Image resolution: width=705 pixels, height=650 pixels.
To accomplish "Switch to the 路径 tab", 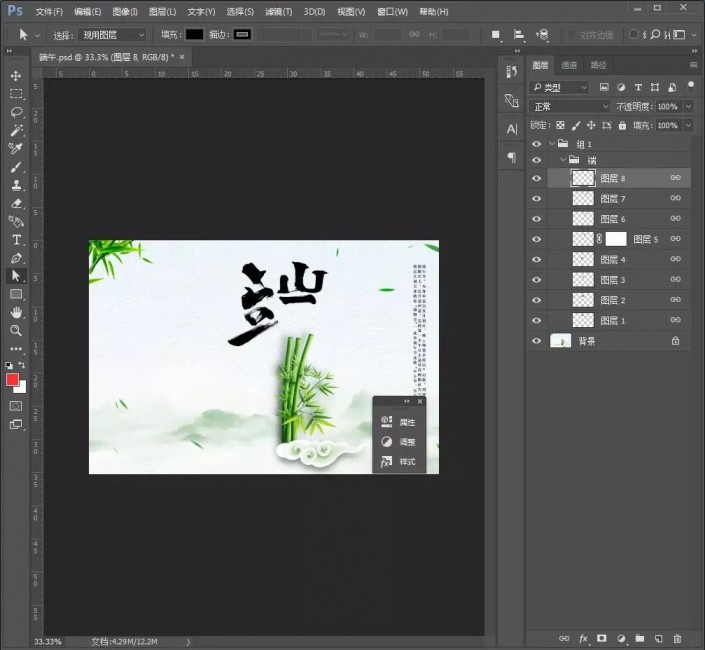I will (598, 65).
